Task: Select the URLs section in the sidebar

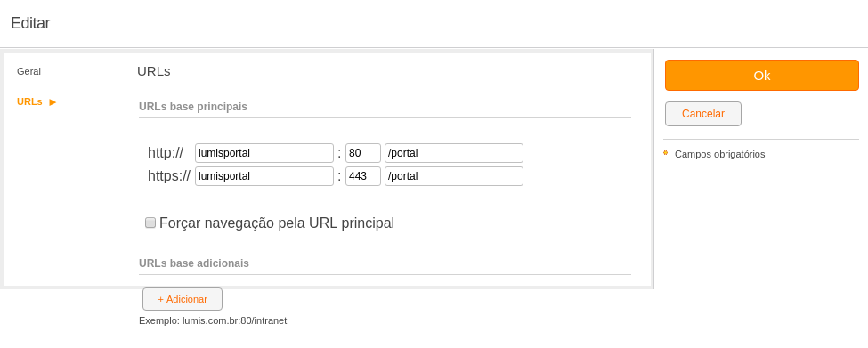Action: click(x=29, y=101)
